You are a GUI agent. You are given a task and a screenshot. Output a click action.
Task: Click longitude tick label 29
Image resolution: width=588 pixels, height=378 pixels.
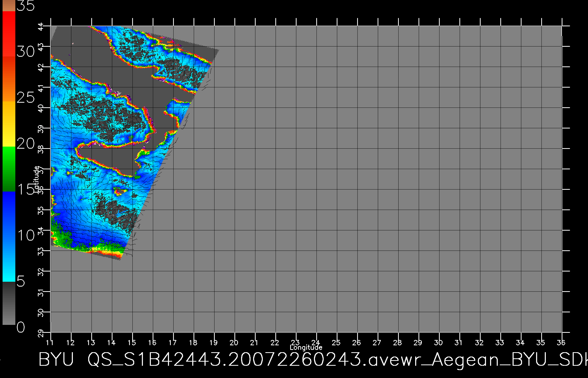point(418,343)
